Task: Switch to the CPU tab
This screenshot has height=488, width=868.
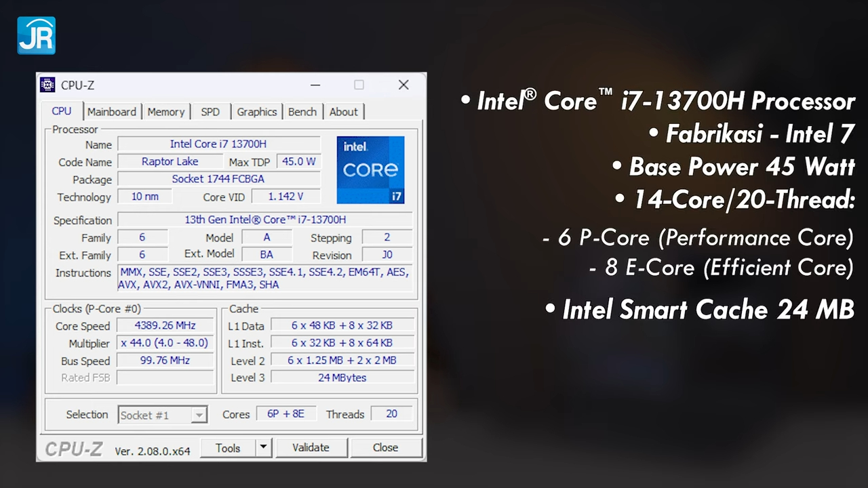Action: pyautogui.click(x=62, y=111)
